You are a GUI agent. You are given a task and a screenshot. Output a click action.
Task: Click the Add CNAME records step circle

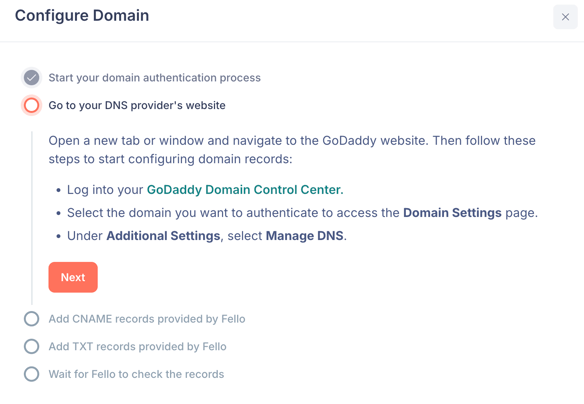32,319
